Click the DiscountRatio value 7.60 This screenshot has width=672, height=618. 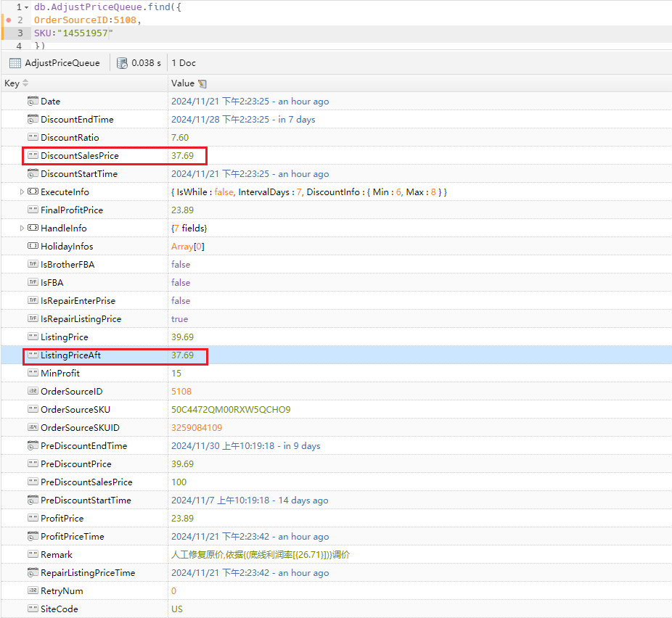click(180, 138)
